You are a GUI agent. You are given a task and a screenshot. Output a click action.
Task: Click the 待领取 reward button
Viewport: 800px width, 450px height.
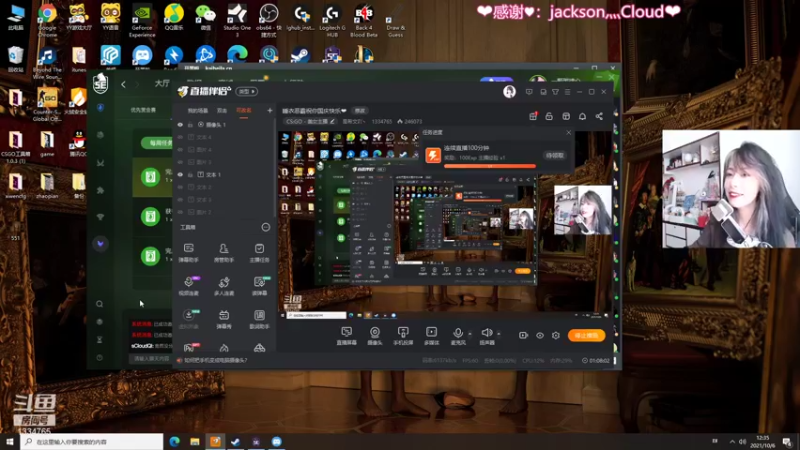coord(555,155)
